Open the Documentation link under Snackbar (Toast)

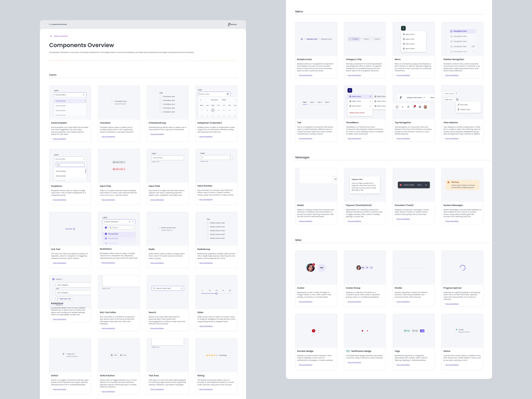click(x=403, y=219)
